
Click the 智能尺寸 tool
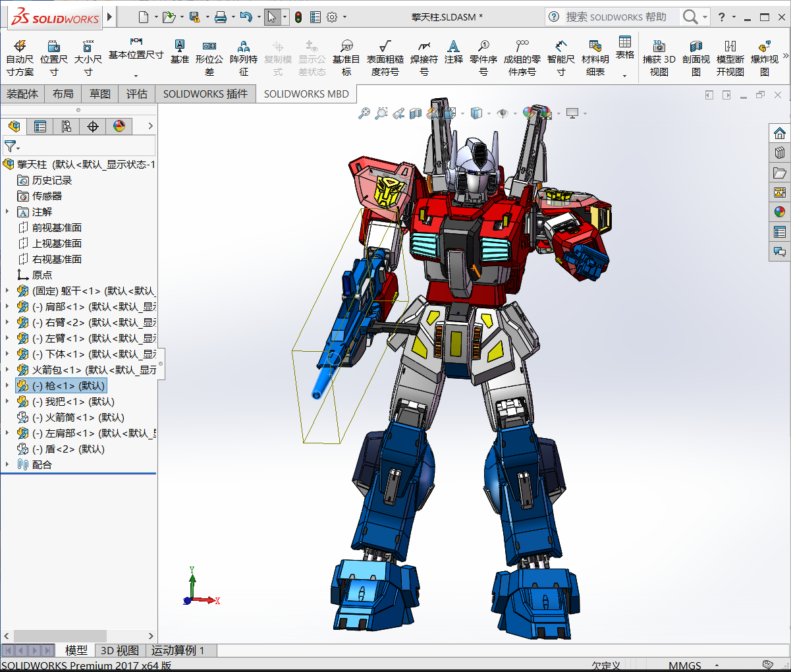coord(561,58)
